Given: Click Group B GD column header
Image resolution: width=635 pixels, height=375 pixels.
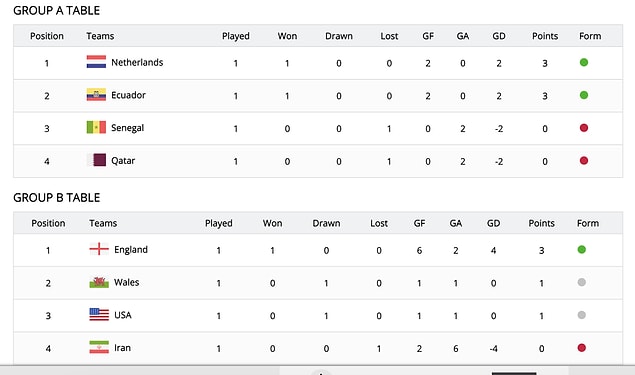Looking at the screenshot, I should tap(493, 223).
